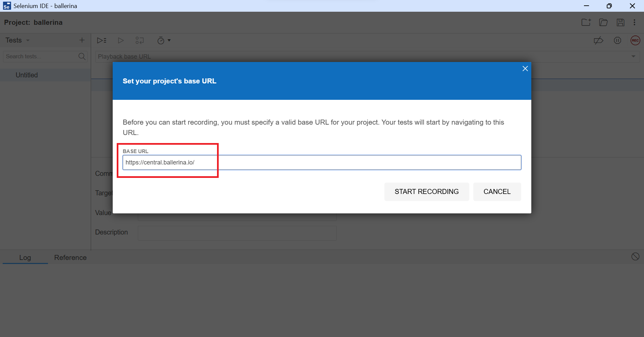Clear the log with circle-slash icon
The image size is (644, 337).
635,257
